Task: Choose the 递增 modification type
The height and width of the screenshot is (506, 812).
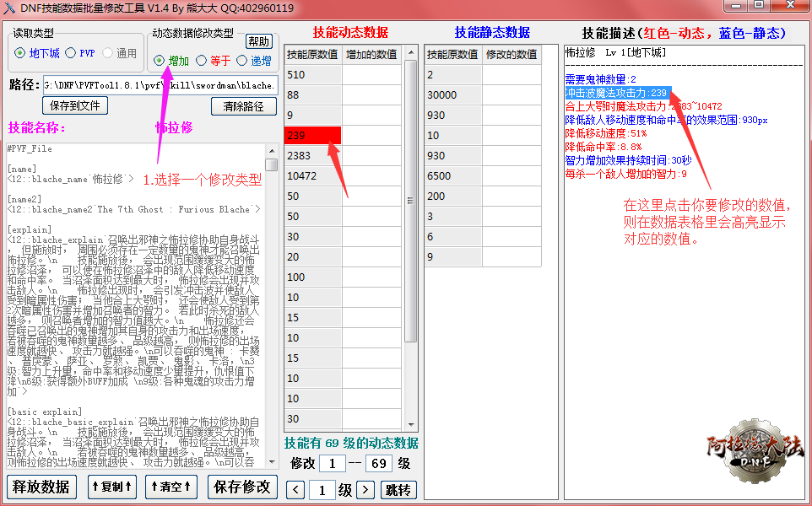Action: click(x=243, y=61)
